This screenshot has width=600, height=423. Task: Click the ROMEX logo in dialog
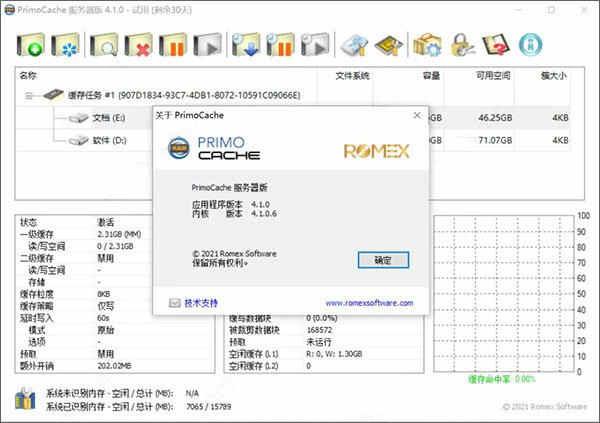tap(377, 151)
